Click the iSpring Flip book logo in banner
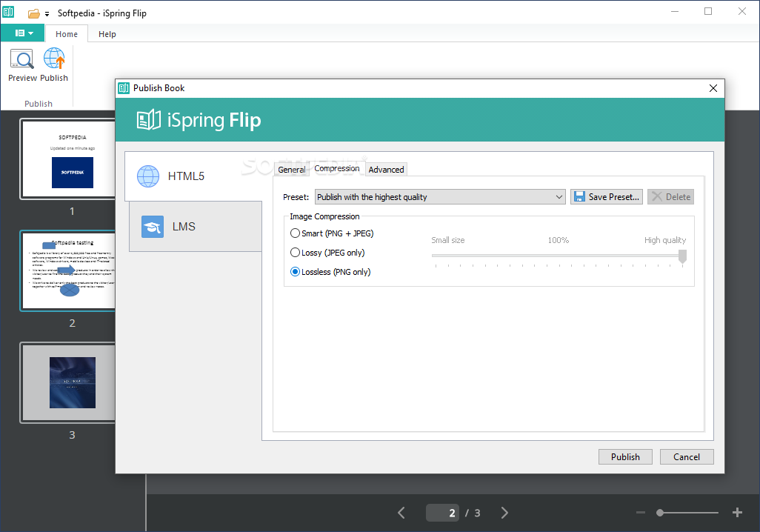Image resolution: width=760 pixels, height=532 pixels. coord(148,120)
